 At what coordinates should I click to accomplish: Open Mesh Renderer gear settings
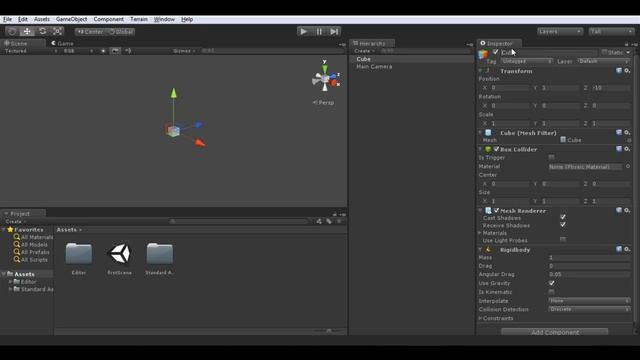(x=627, y=211)
